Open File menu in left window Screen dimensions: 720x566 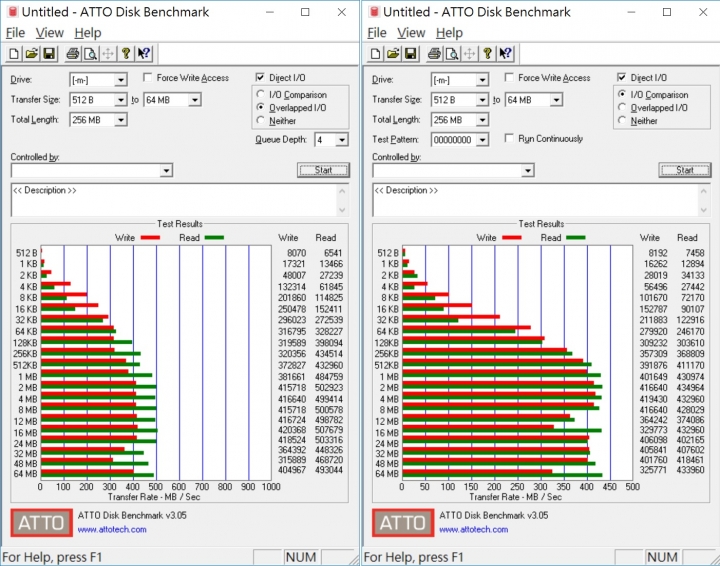click(15, 33)
